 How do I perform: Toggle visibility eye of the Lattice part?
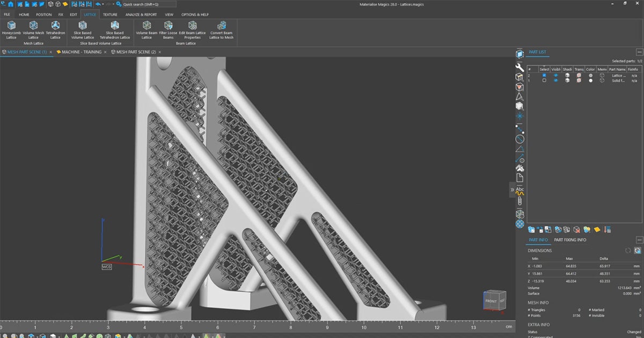point(555,75)
